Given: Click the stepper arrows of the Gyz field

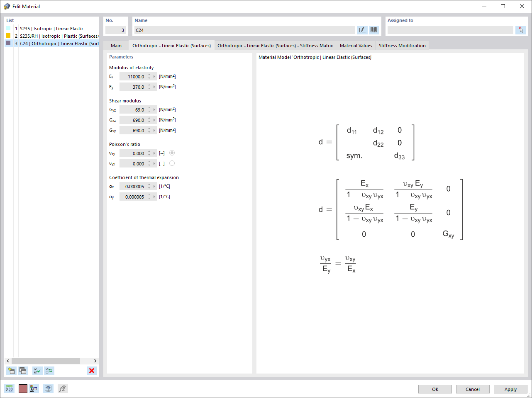Looking at the screenshot, I should pyautogui.click(x=149, y=110).
